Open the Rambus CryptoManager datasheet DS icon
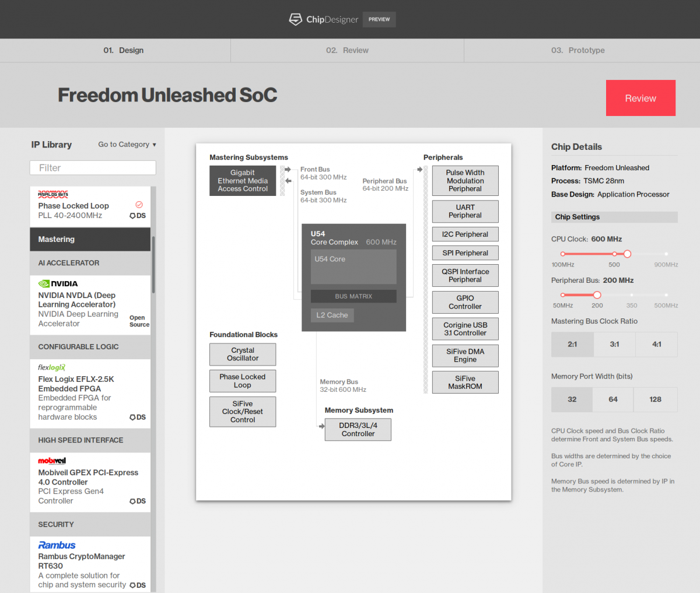 click(x=138, y=585)
